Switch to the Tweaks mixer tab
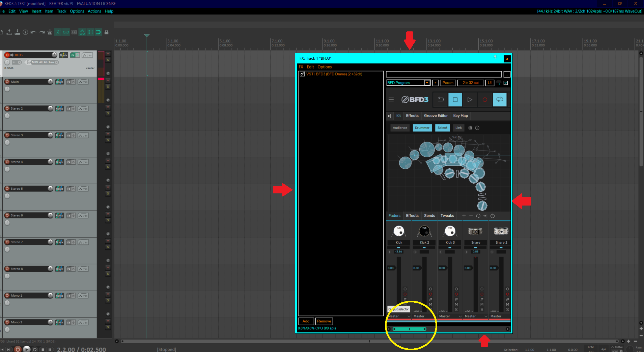 (447, 216)
